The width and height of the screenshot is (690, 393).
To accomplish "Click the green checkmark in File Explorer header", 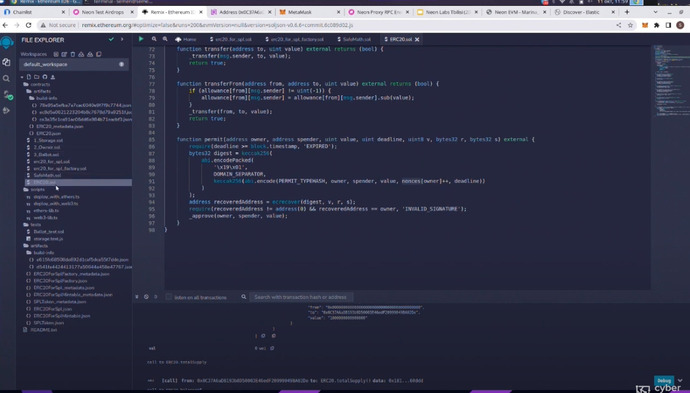I will coord(111,40).
